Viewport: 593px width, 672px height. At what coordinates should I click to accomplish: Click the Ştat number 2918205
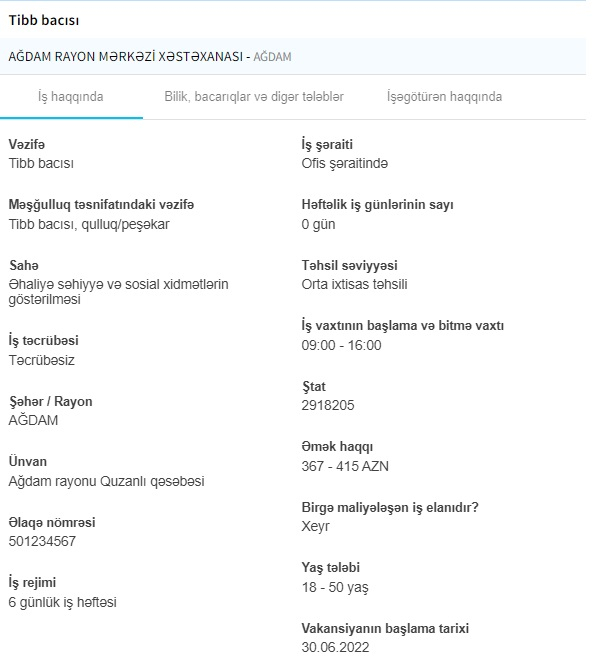(x=328, y=405)
